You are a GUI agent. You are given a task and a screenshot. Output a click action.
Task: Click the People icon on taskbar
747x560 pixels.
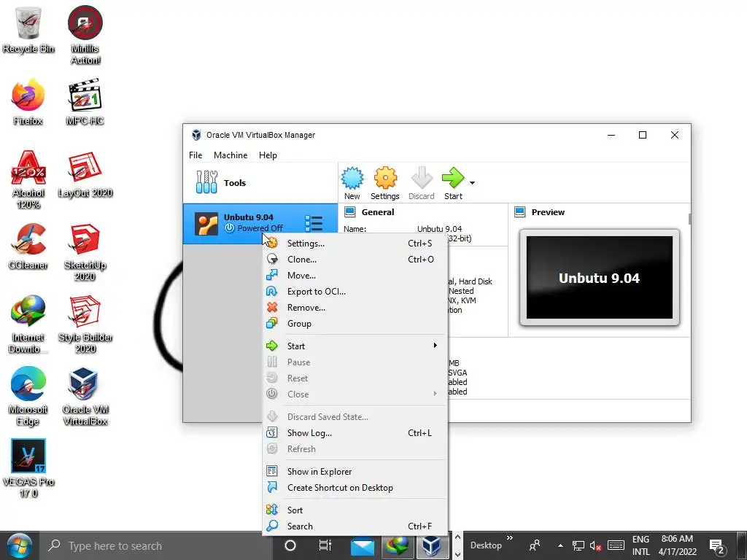(x=535, y=545)
